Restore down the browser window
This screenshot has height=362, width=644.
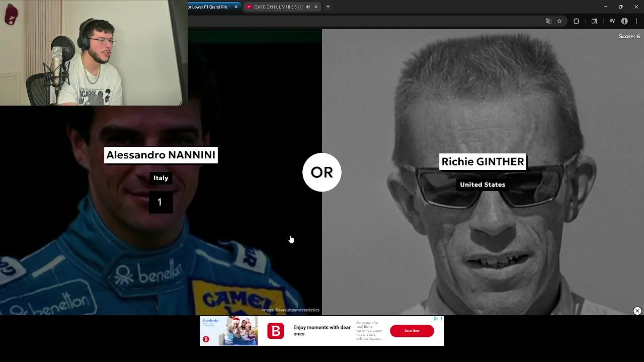tap(621, 7)
